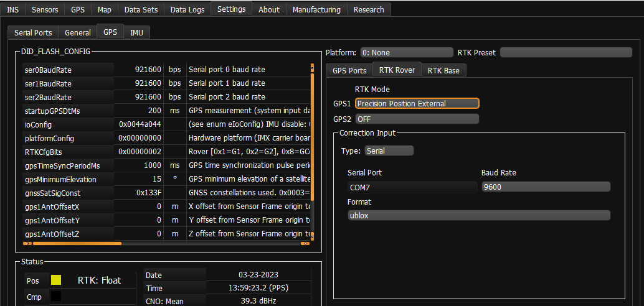The width and height of the screenshot is (644, 306).
Task: Edit the gps1AntOffsetY value
Action: [138, 220]
